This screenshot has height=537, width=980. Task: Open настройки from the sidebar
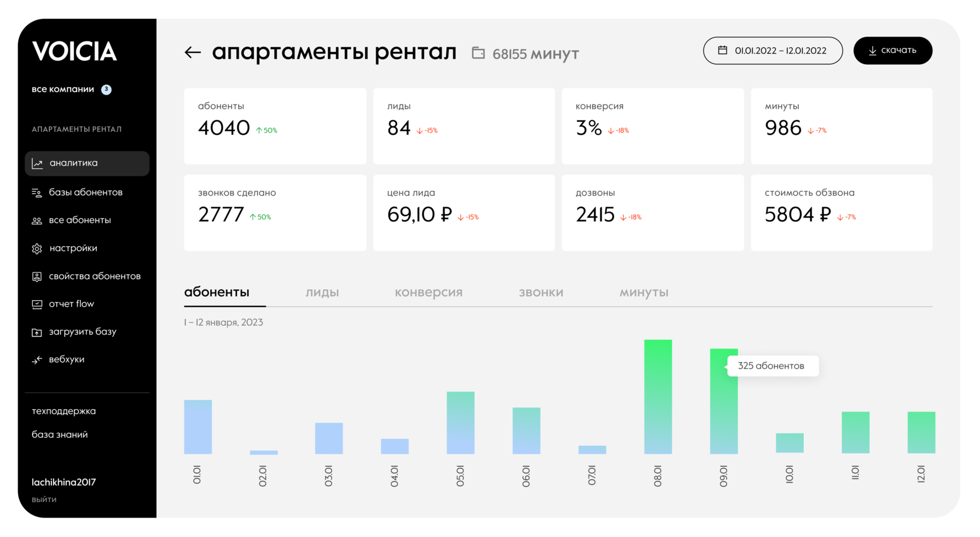tap(73, 248)
